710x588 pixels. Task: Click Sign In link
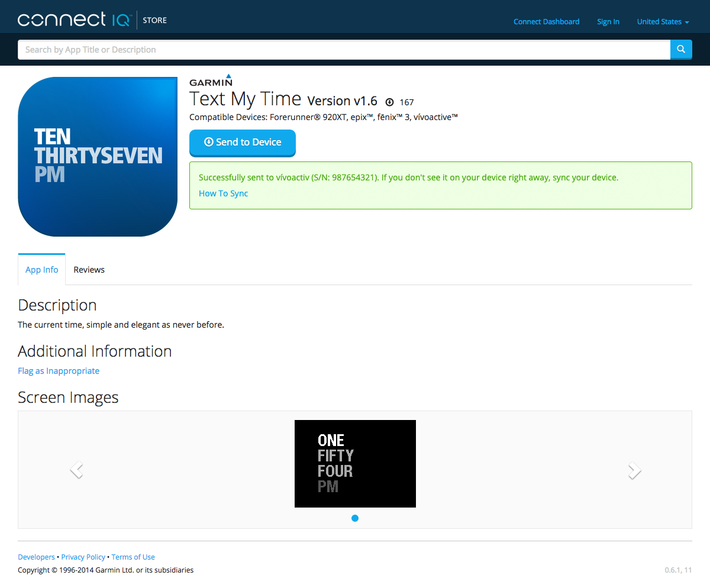[608, 22]
